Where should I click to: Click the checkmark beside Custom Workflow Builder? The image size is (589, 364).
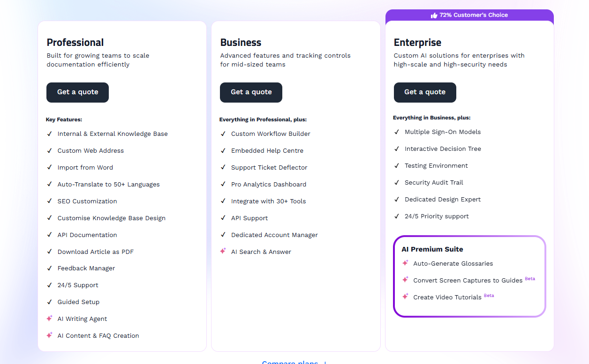tap(223, 134)
